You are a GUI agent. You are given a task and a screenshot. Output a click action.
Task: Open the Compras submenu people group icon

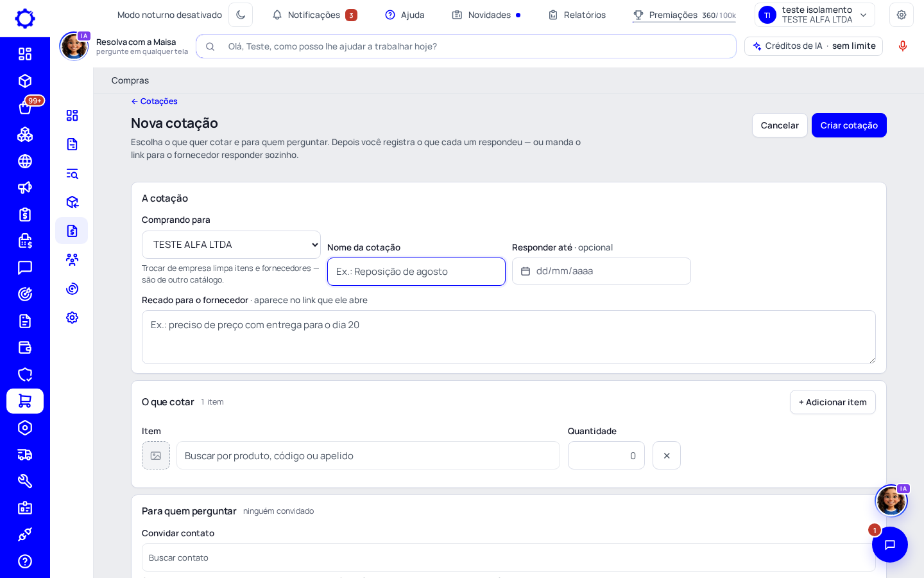[72, 259]
